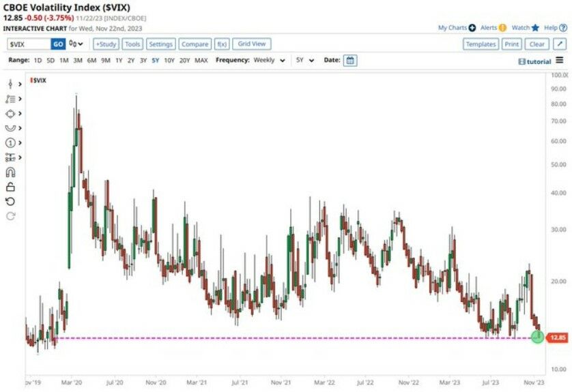Screen dimensions: 572x392
Task: Open the bar type dropdown next to GO
Action: click(76, 44)
